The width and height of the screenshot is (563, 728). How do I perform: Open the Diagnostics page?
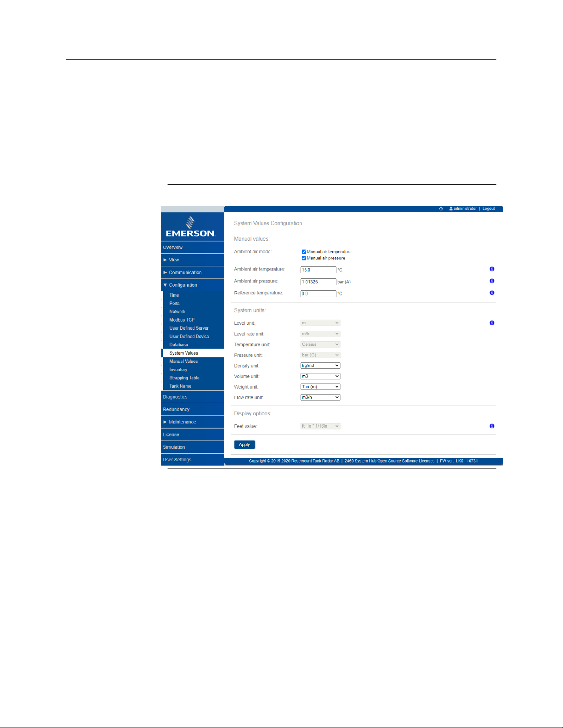click(x=193, y=397)
